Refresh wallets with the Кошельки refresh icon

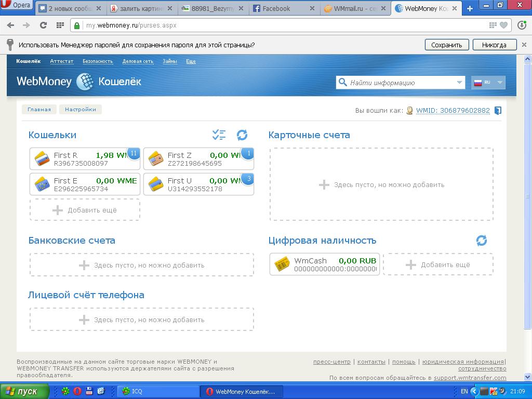[242, 135]
